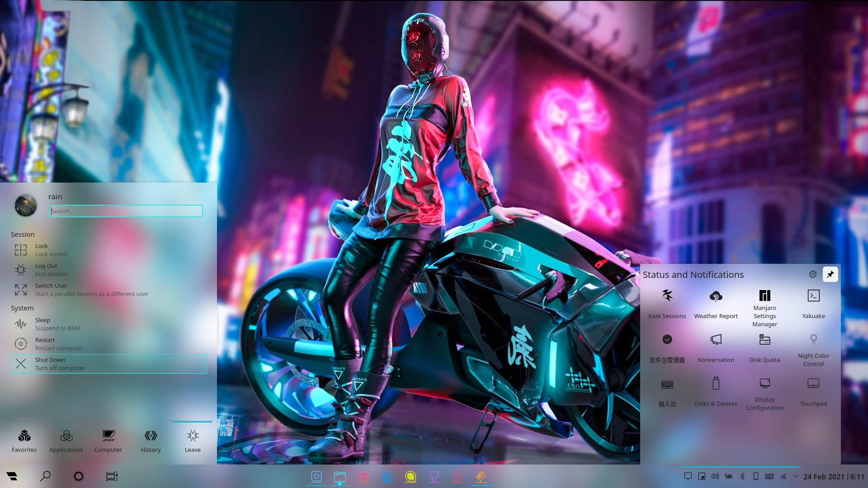
Task: Open the NetEase music taskbar icon
Action: (x=458, y=476)
